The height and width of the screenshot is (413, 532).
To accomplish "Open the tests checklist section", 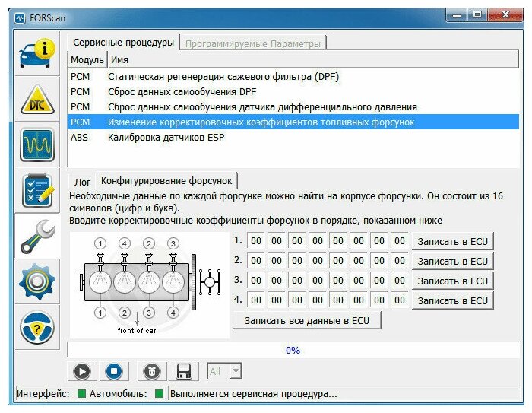I will (x=37, y=191).
